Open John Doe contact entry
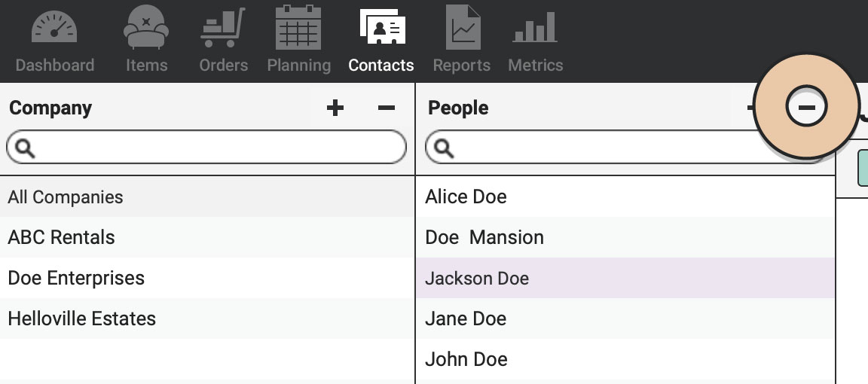The width and height of the screenshot is (868, 384). 625,360
